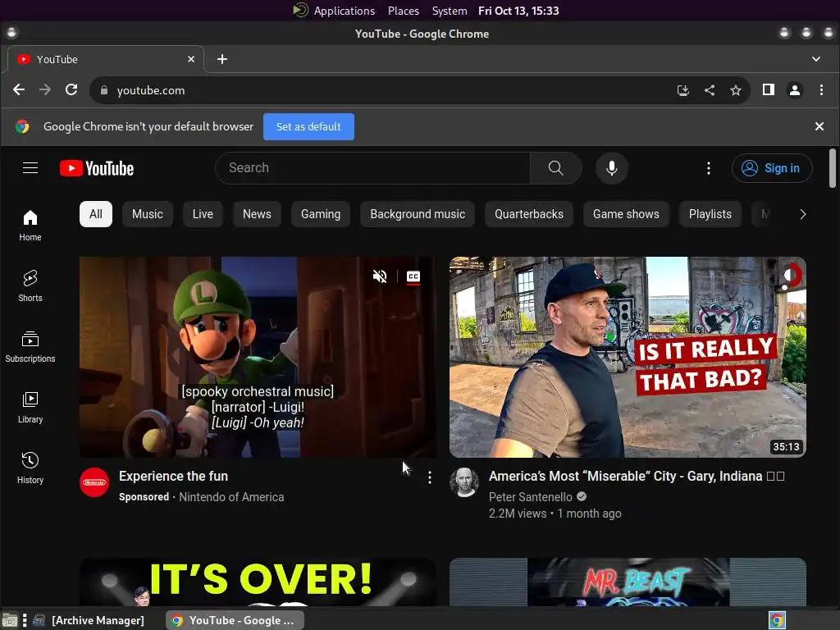Open History from the sidebar
840x630 pixels.
pyautogui.click(x=30, y=468)
